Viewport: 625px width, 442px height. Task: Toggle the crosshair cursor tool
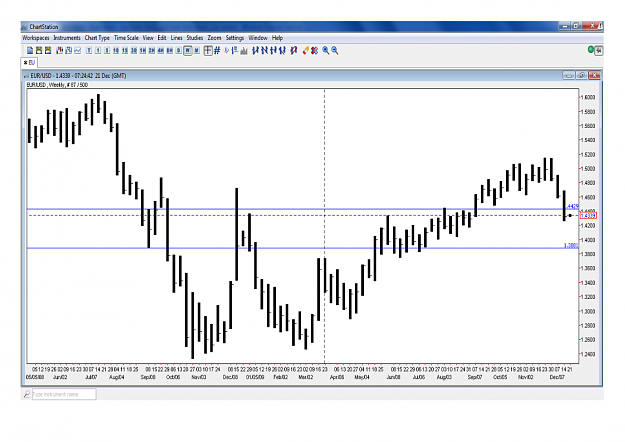point(208,50)
